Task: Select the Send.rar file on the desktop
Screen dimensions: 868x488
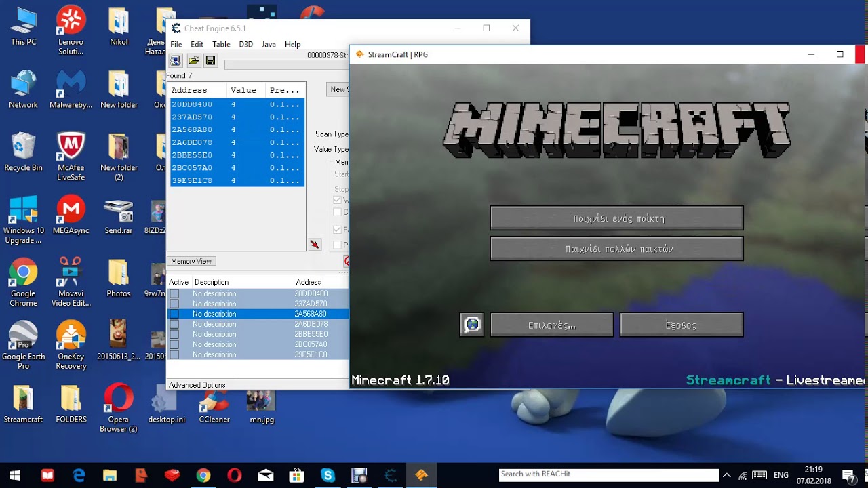Action: pos(119,215)
